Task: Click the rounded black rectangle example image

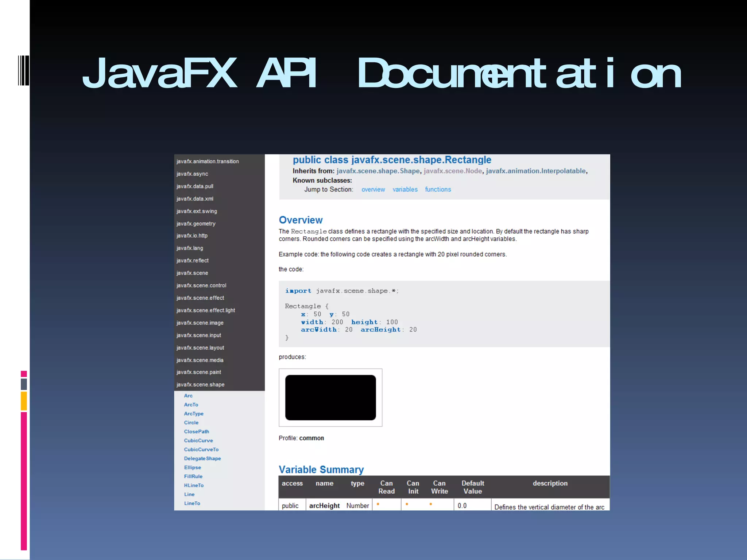Action: [x=330, y=397]
